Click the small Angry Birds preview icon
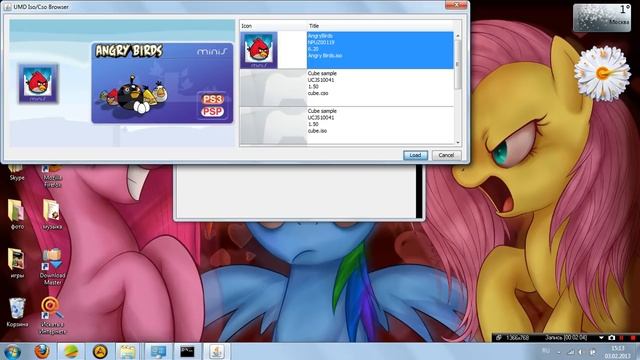640x360 pixels. click(38, 84)
